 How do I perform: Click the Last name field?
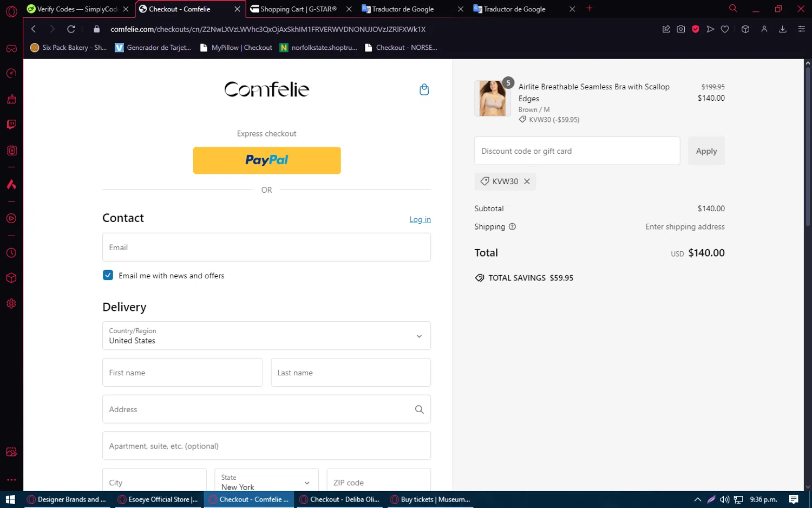pos(351,373)
